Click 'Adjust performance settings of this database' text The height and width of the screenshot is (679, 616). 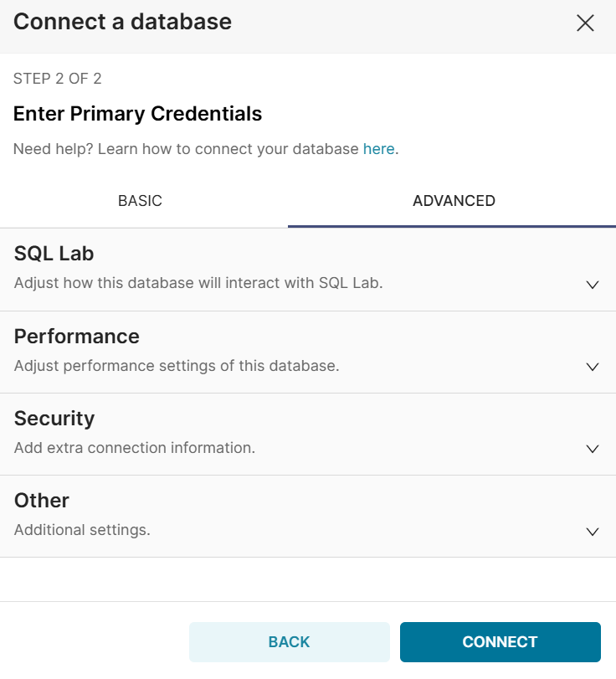click(x=177, y=366)
